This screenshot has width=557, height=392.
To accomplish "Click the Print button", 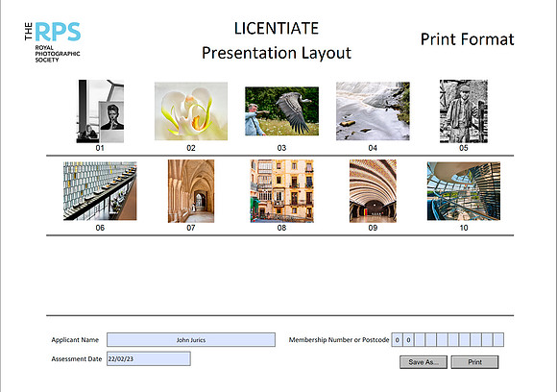I will [x=474, y=362].
